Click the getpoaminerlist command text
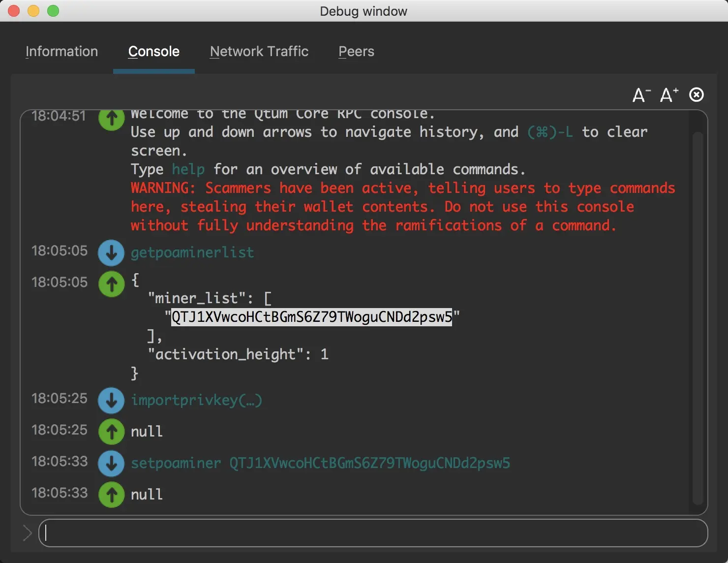This screenshot has height=563, width=728. pos(192,252)
